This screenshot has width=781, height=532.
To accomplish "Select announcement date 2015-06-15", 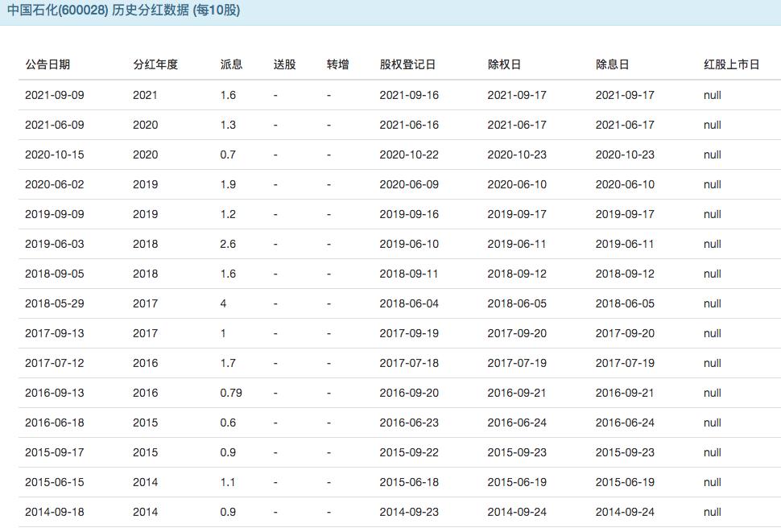I will [55, 482].
